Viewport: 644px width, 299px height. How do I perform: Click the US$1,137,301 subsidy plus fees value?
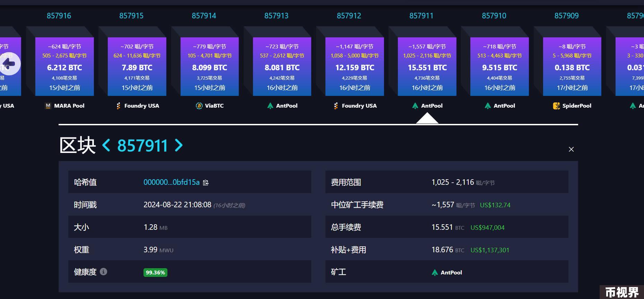[490, 250]
